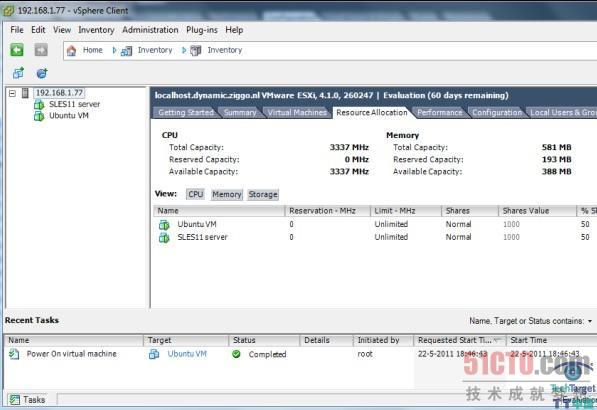Click the blue globe refresh toolbar icon
The width and height of the screenshot is (597, 410).
pyautogui.click(x=42, y=73)
